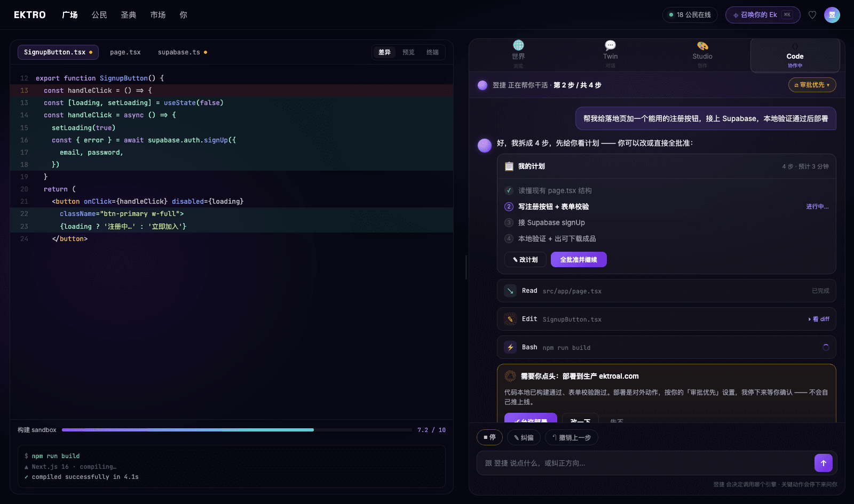Click the 纠偏 correct-course button
The height and width of the screenshot is (504, 854).
[x=524, y=437]
